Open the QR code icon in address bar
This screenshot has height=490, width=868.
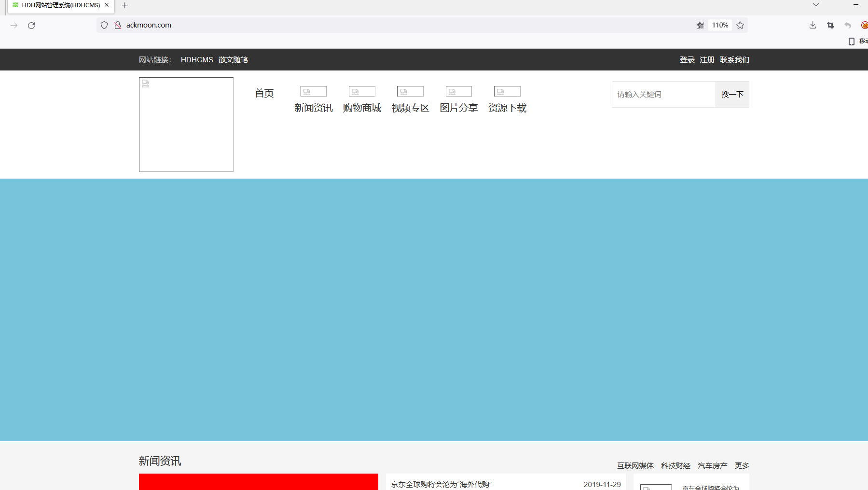[700, 25]
